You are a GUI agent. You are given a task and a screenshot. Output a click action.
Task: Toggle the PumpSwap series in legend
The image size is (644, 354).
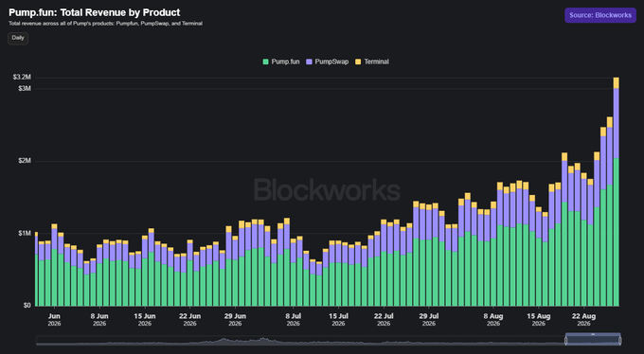[328, 62]
